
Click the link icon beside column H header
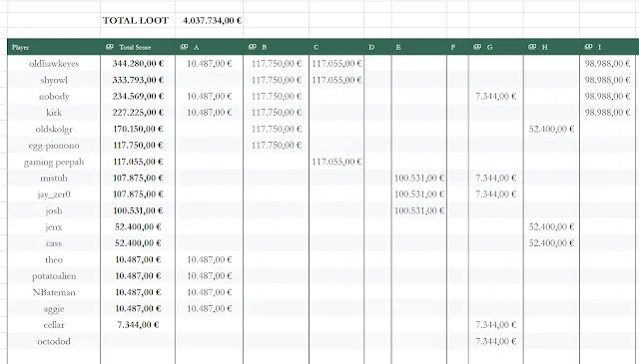click(532, 47)
